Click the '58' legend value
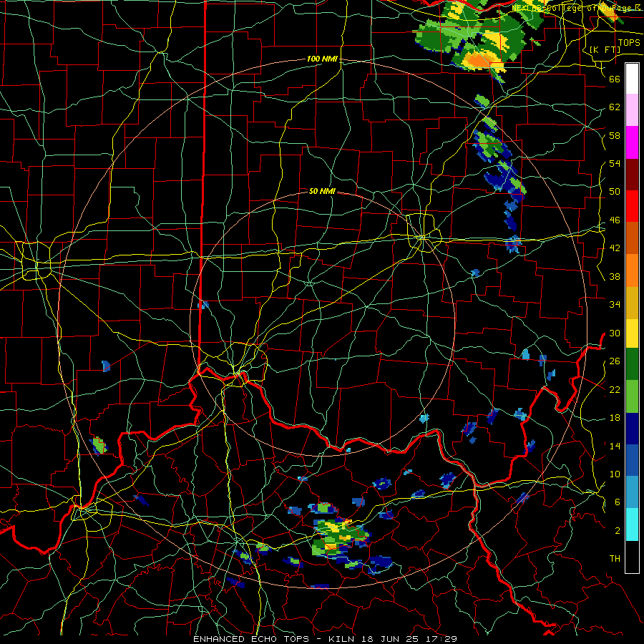Viewport: 644px width, 644px height. 615,135
